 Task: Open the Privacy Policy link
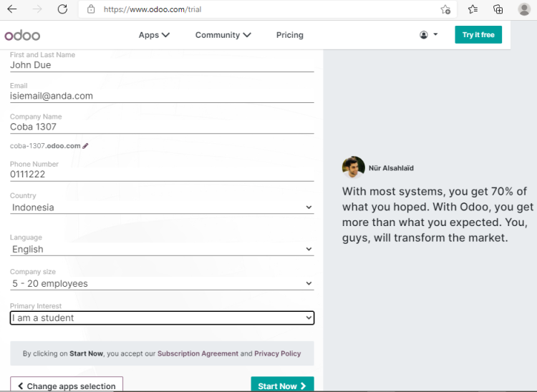277,353
